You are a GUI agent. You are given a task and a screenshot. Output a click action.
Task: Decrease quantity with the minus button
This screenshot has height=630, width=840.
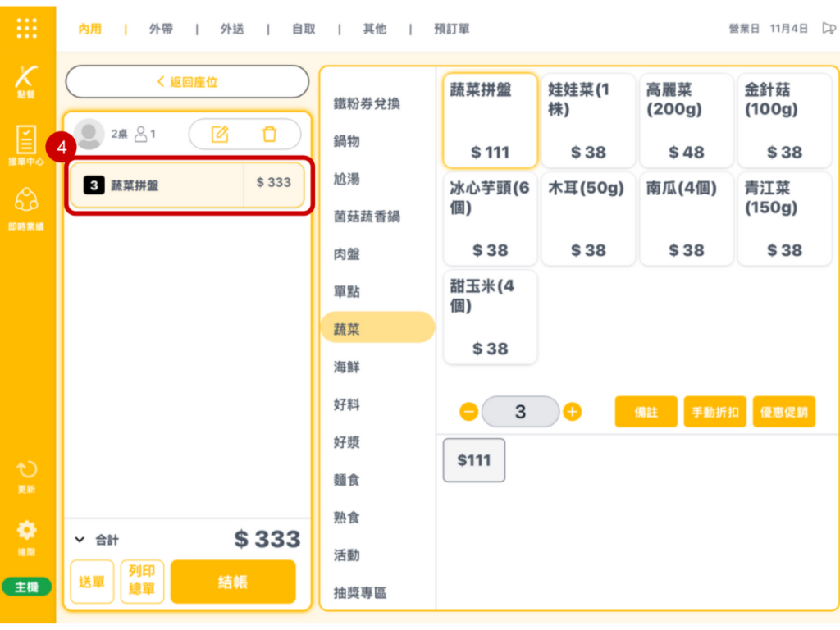pos(468,412)
